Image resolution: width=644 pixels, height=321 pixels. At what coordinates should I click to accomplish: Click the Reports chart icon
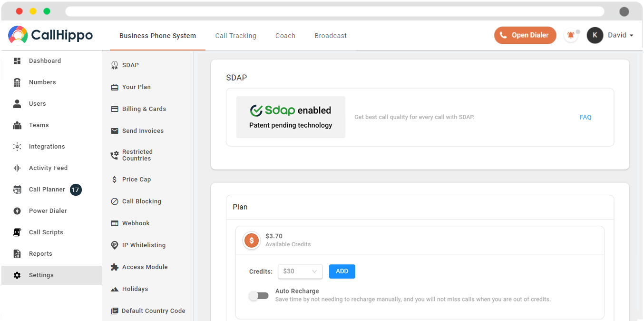click(x=17, y=254)
